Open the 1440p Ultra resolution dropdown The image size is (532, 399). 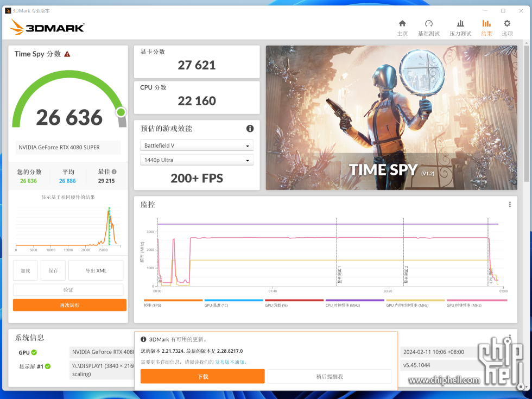pyautogui.click(x=197, y=160)
